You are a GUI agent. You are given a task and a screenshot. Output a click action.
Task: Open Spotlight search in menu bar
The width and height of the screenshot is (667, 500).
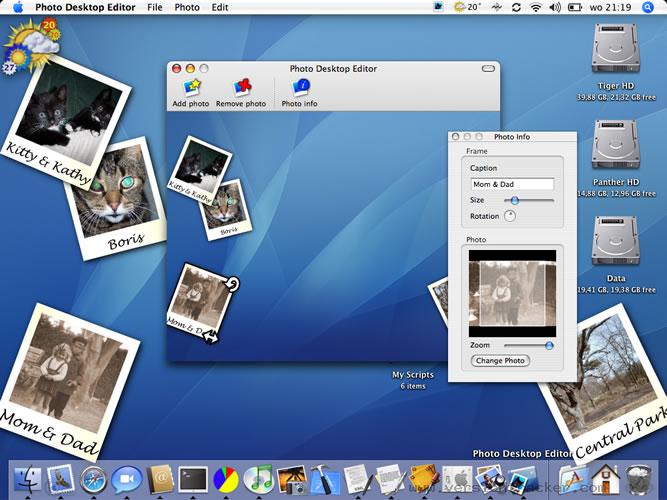click(x=648, y=7)
